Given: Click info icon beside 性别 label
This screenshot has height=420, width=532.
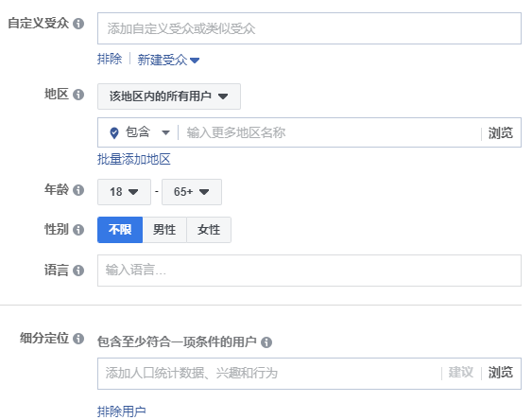Looking at the screenshot, I should [78, 230].
